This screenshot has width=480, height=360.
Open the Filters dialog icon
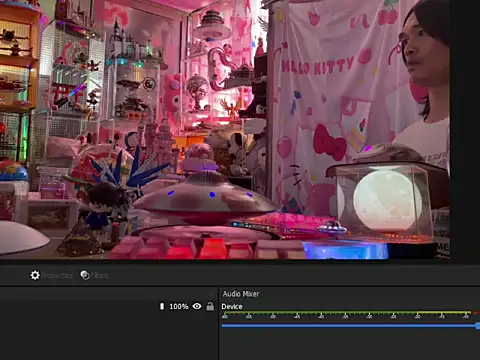85,275
